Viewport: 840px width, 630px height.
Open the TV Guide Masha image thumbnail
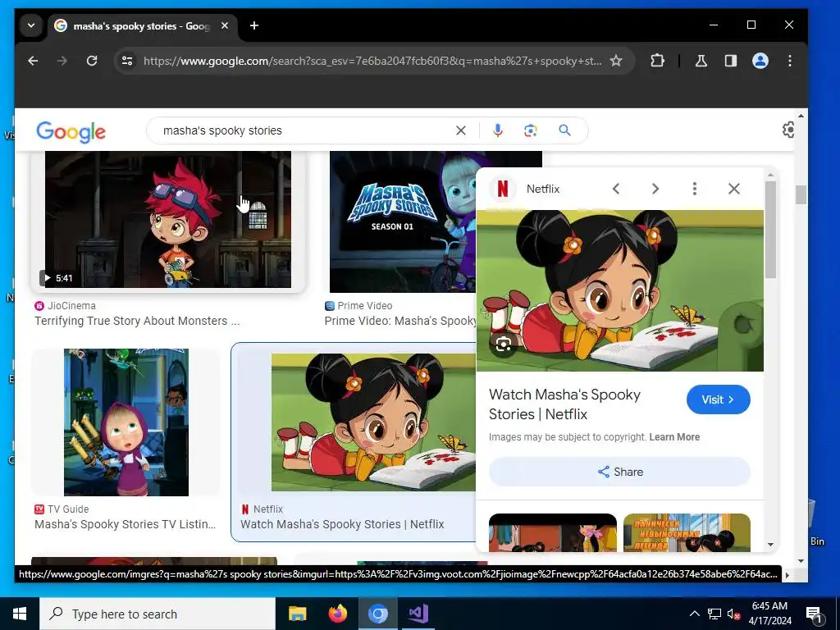pyautogui.click(x=126, y=422)
